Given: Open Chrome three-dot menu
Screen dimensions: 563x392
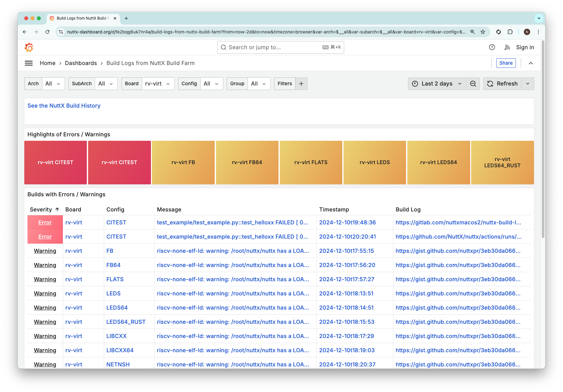Looking at the screenshot, I should (538, 32).
